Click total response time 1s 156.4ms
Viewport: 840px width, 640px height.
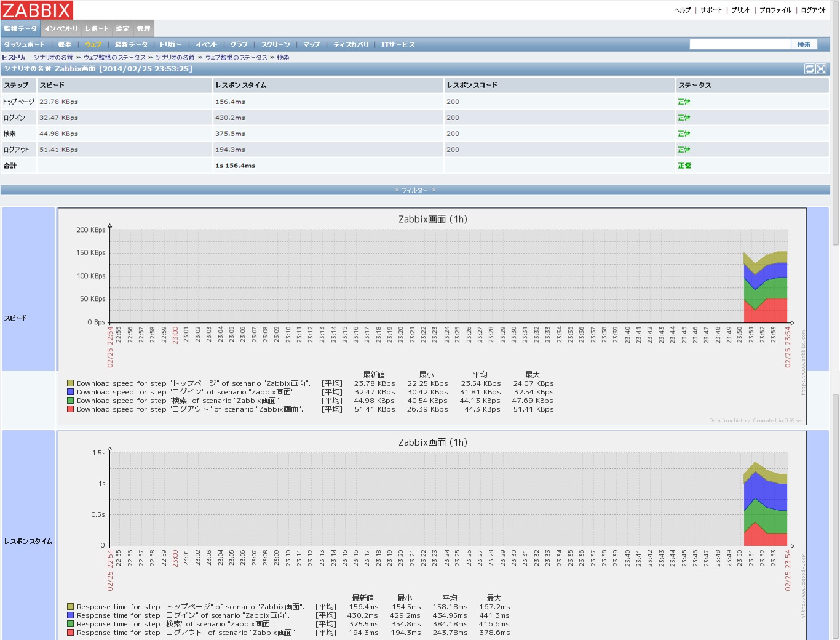[235, 166]
